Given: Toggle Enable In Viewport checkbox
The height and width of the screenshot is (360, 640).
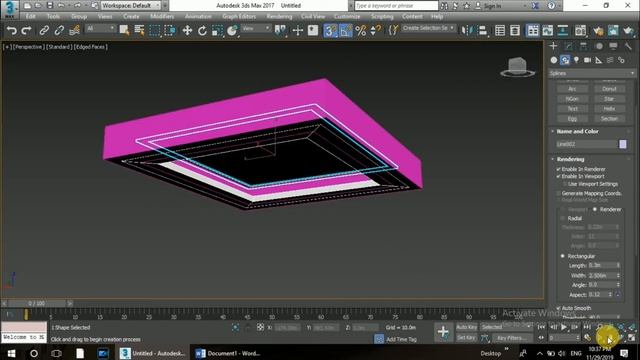Looking at the screenshot, I should coord(558,176).
